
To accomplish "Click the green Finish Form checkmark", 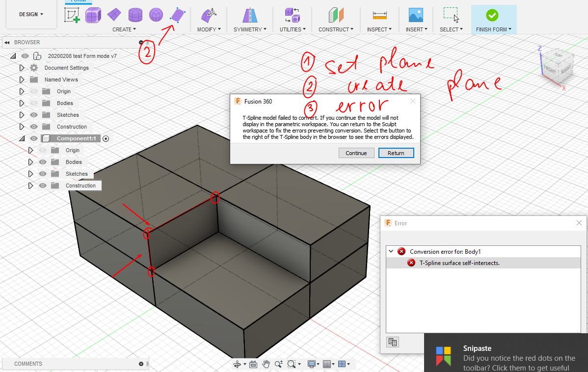I will pyautogui.click(x=493, y=15).
